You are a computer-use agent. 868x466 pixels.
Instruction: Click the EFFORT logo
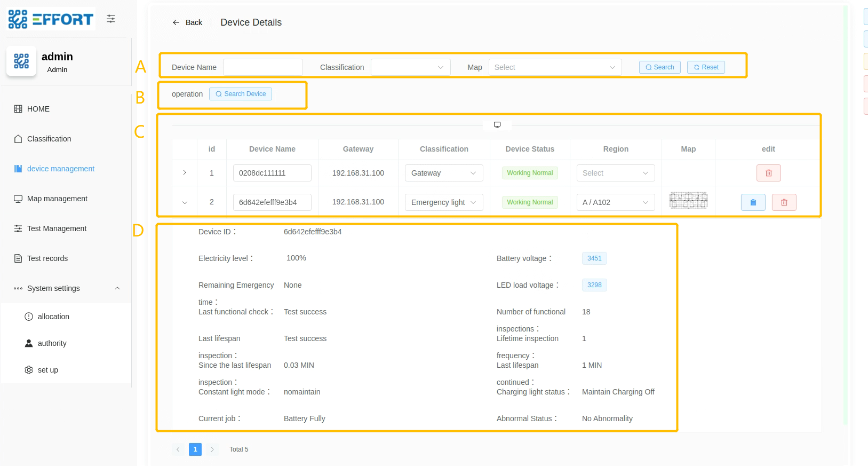[x=51, y=19]
